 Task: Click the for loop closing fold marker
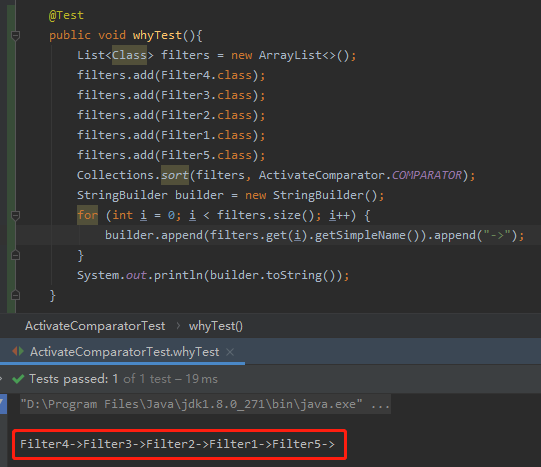point(16,256)
